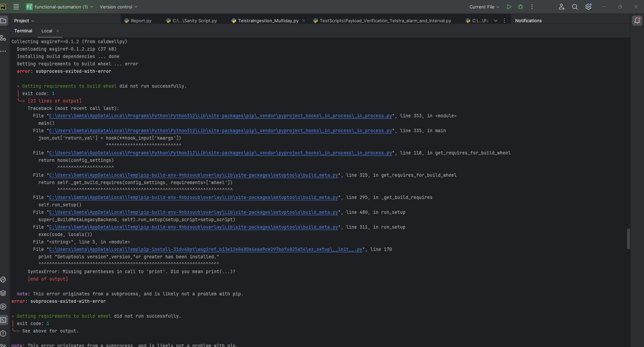Open the Code With Me icon

click(x=561, y=7)
